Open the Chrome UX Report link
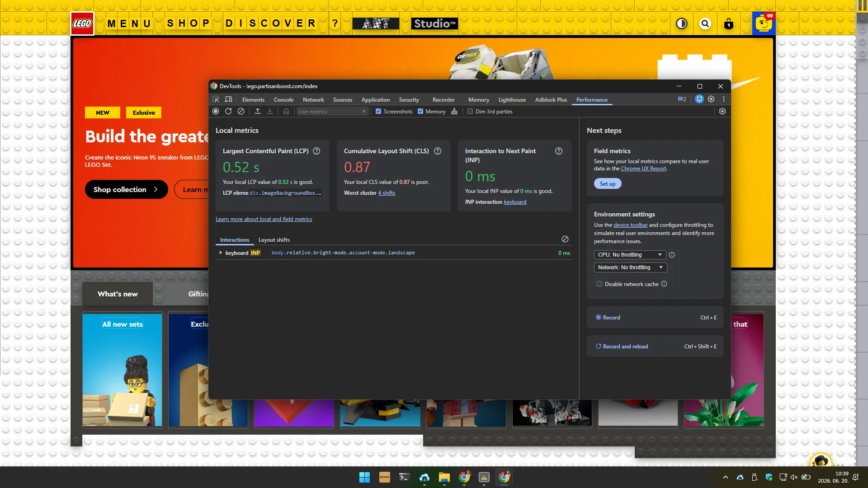This screenshot has width=868, height=488. [643, 169]
